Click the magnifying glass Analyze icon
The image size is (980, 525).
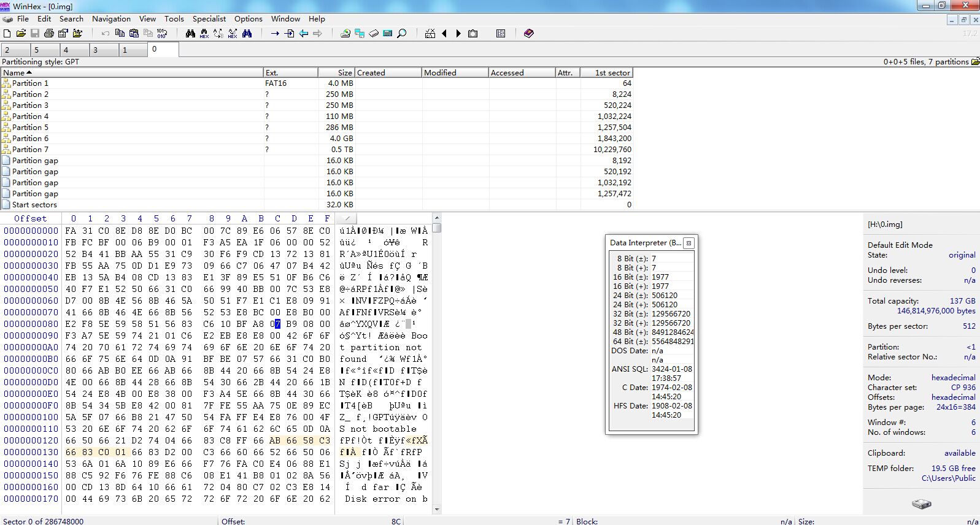point(402,33)
